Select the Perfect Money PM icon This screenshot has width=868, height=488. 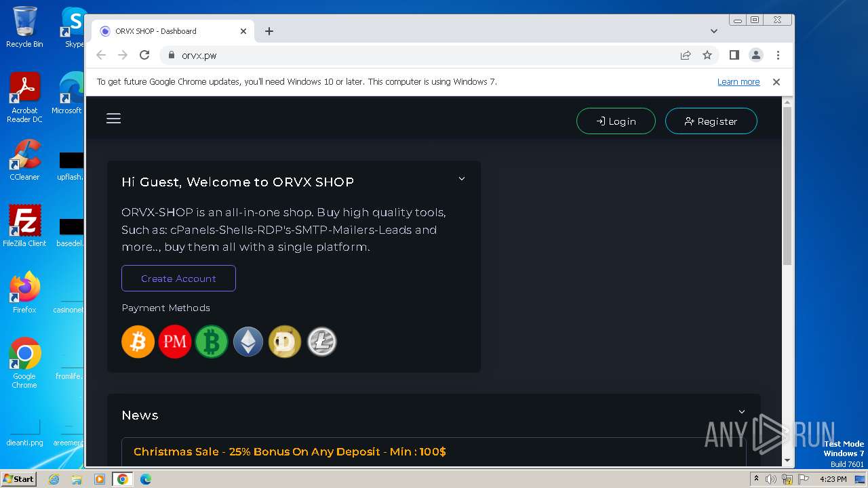point(175,342)
